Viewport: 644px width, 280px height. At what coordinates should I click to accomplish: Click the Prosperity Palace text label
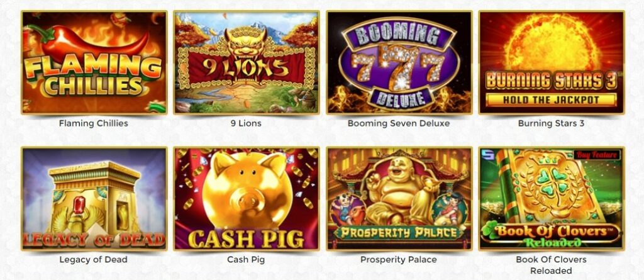(399, 259)
